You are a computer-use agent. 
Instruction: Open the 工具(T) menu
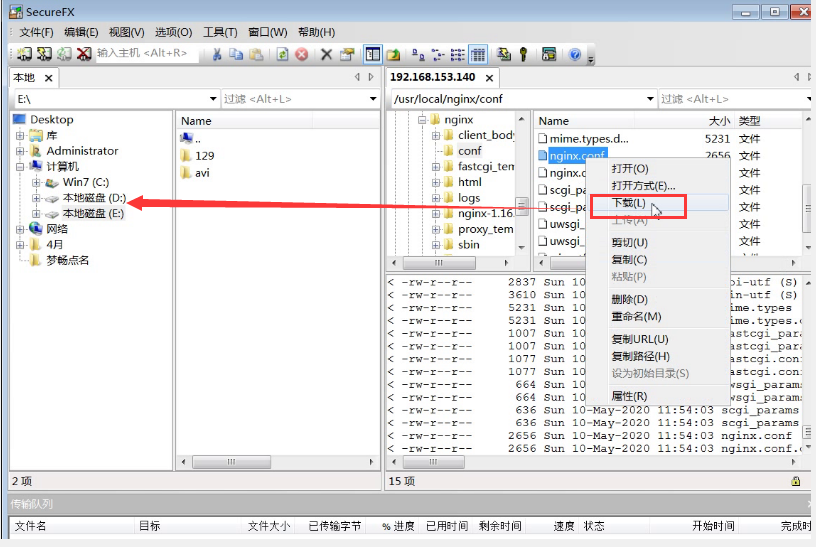click(x=220, y=32)
